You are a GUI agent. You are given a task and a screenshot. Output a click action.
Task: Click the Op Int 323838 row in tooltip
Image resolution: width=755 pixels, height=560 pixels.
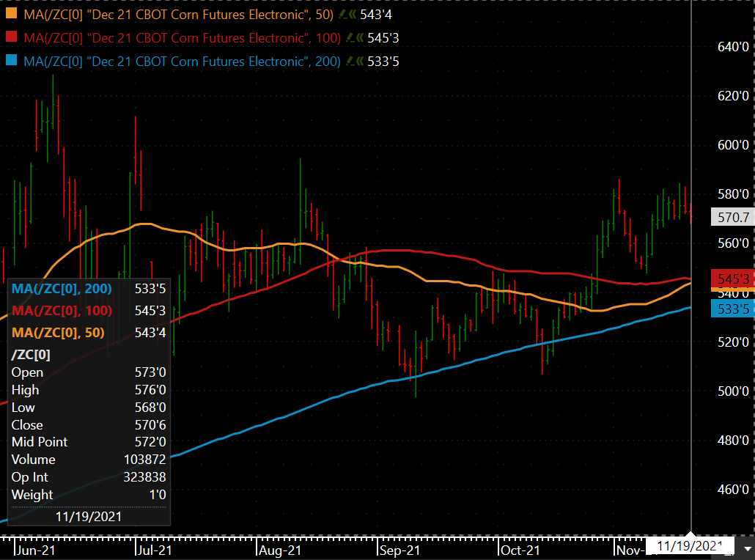point(89,476)
